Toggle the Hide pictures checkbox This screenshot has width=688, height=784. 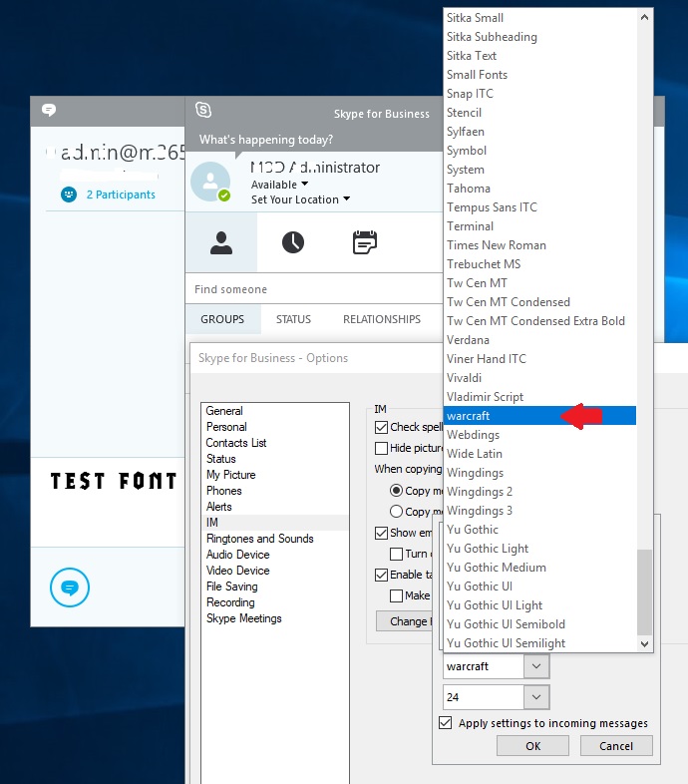(x=381, y=448)
